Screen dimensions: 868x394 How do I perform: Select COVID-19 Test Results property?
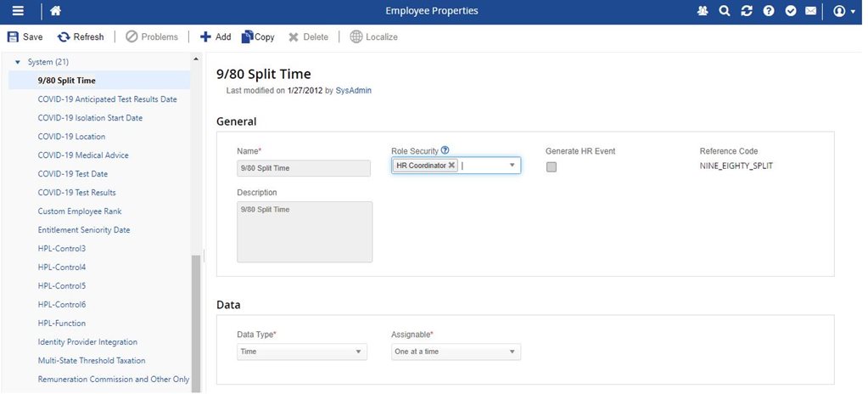click(x=77, y=192)
